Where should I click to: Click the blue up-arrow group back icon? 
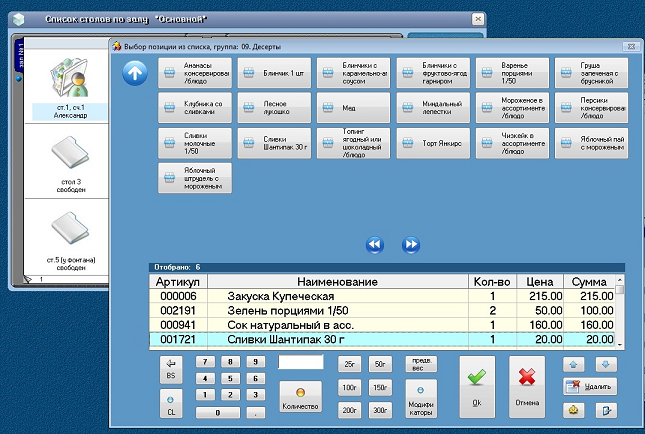click(x=136, y=72)
